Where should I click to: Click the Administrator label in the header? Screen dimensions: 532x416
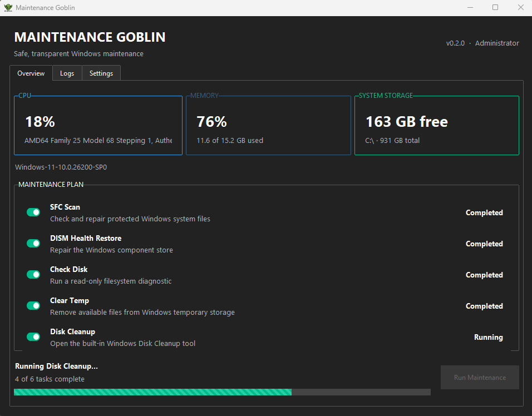click(x=497, y=43)
